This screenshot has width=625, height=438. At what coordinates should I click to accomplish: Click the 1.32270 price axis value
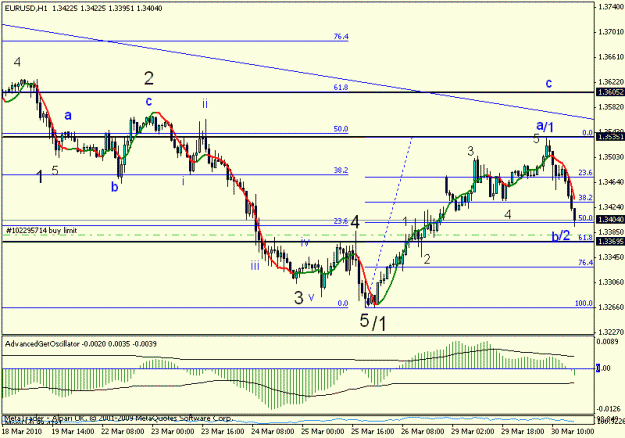[611, 332]
